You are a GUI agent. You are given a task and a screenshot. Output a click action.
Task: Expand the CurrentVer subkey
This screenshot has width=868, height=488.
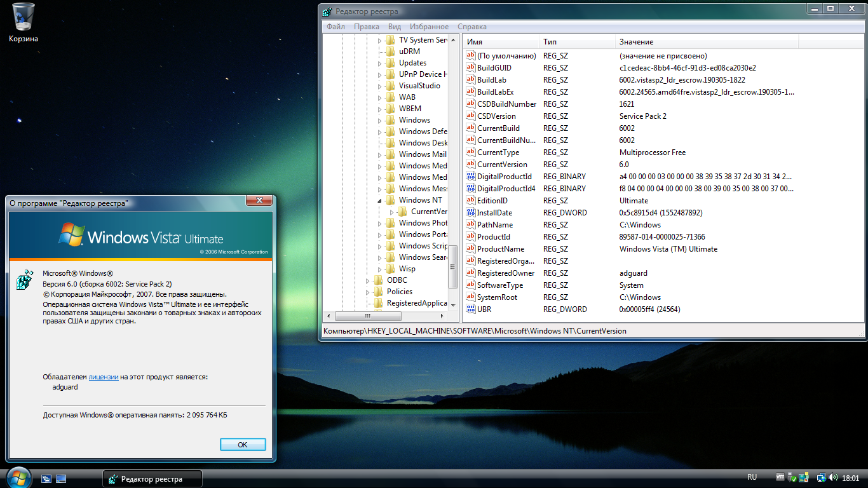pos(392,212)
